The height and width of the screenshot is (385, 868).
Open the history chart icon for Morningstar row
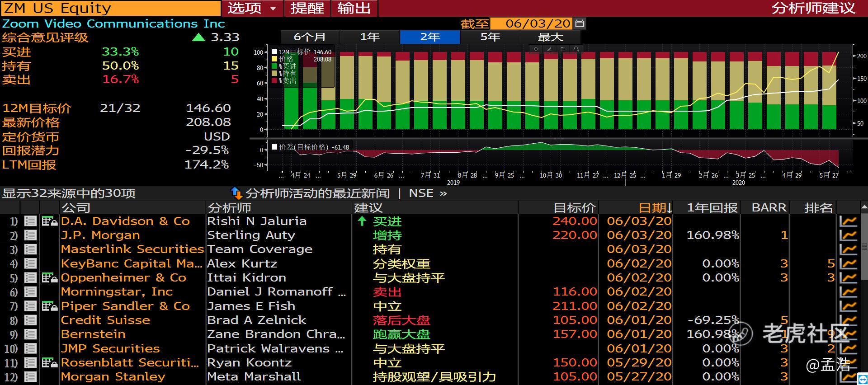point(848,291)
